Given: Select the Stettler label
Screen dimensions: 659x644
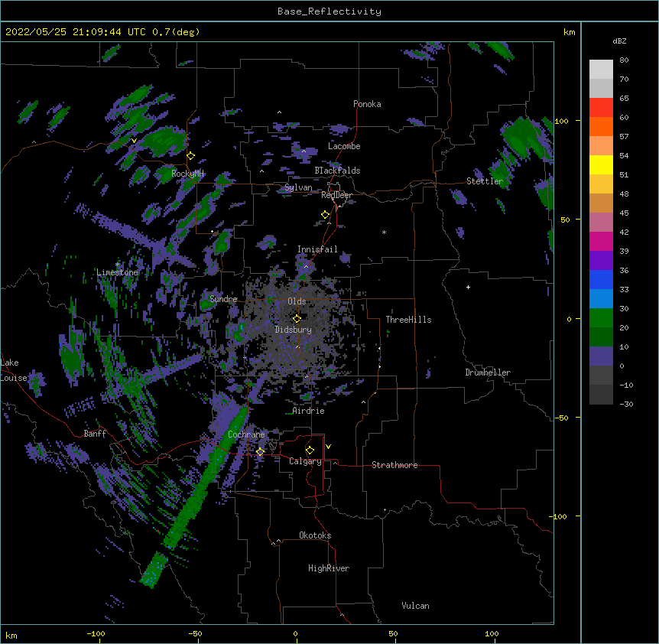Looking at the screenshot, I should coord(485,181).
